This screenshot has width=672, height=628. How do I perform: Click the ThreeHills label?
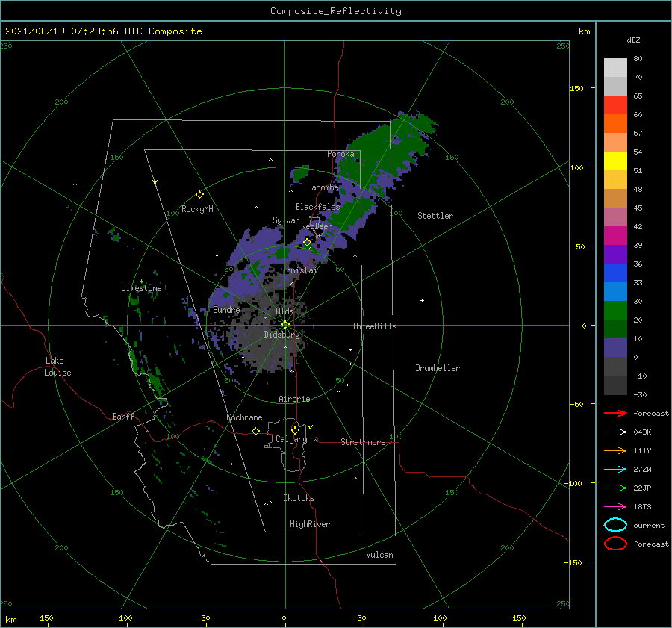(374, 326)
